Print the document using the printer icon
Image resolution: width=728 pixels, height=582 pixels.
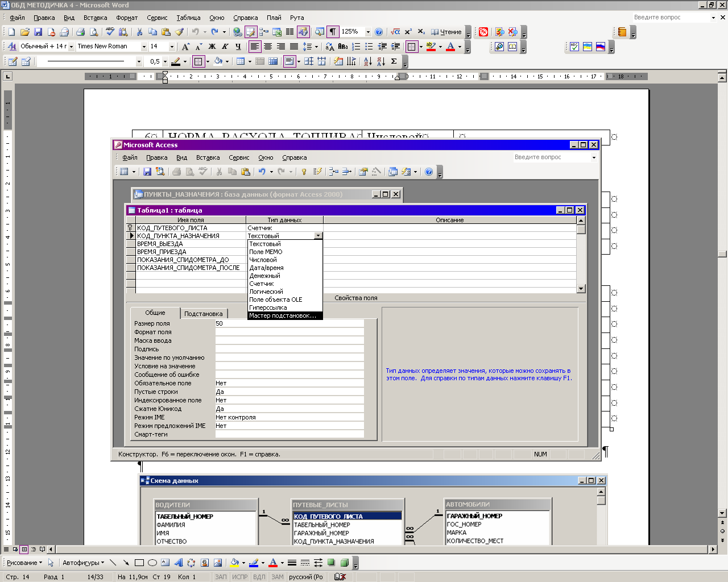pos(80,32)
